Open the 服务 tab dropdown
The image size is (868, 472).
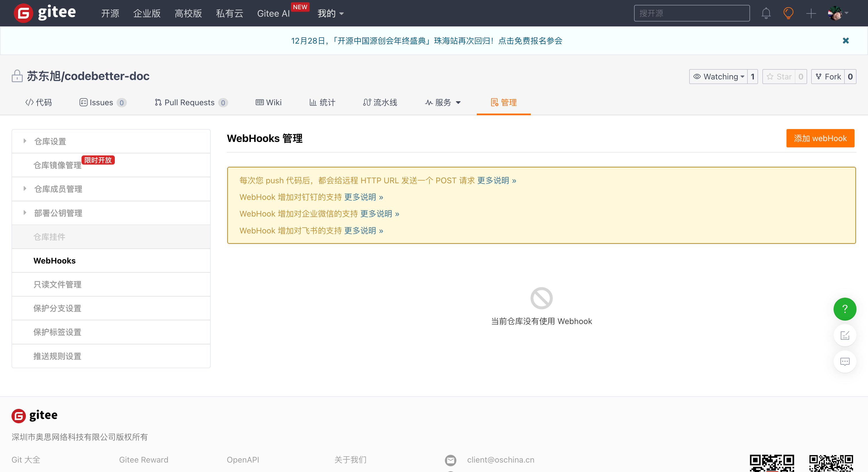click(443, 102)
